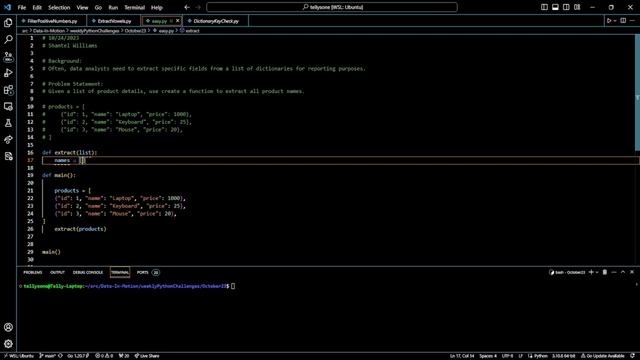Open the Extensions view
640x360 pixels.
coord(8,90)
